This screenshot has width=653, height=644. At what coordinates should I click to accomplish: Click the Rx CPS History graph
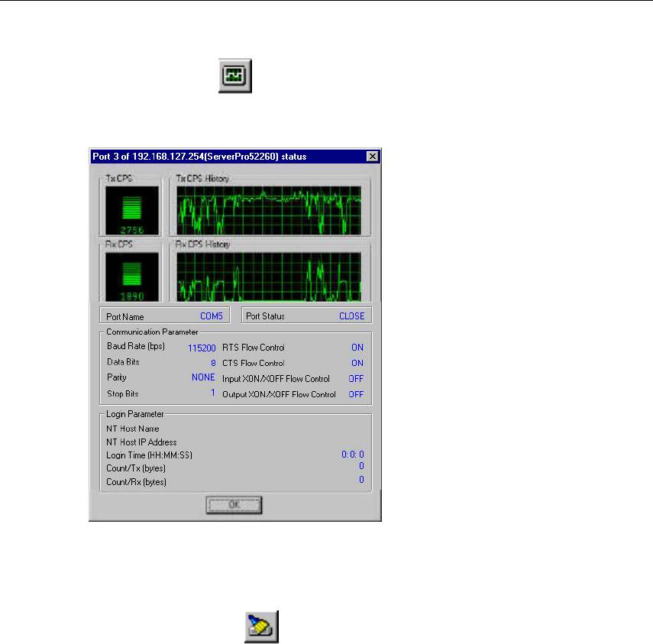click(x=269, y=277)
